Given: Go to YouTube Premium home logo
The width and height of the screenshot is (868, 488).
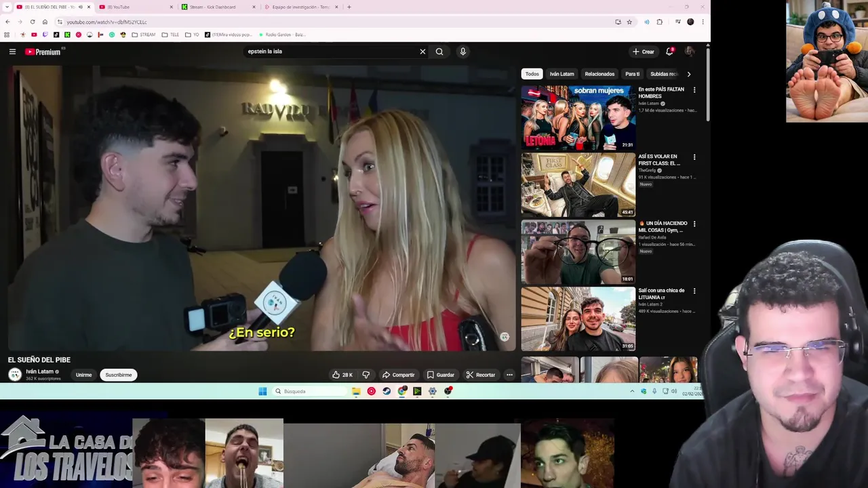Looking at the screenshot, I should [x=43, y=52].
